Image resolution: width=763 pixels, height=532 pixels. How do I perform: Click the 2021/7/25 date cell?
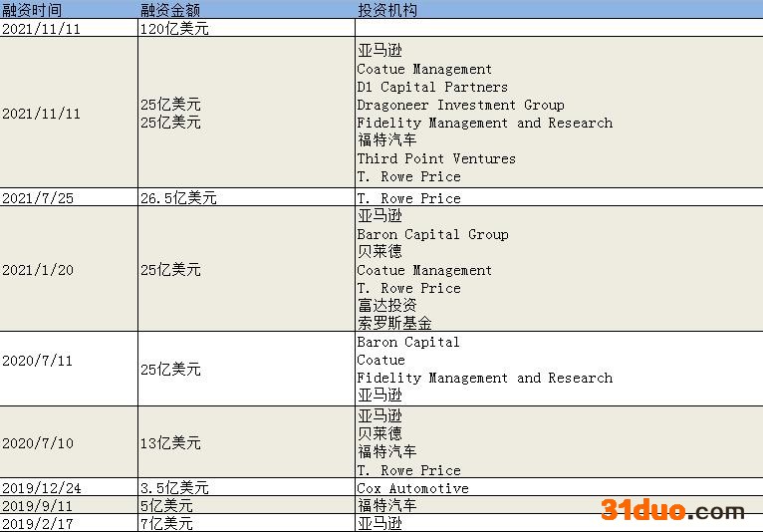coord(38,198)
